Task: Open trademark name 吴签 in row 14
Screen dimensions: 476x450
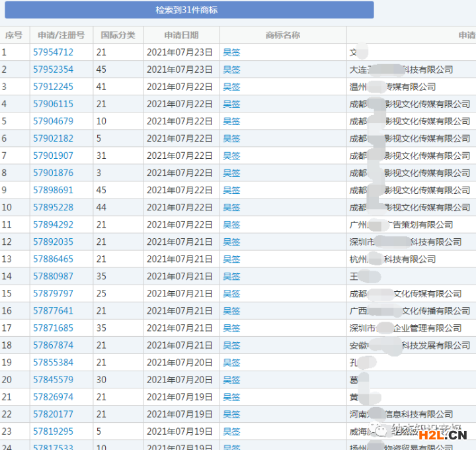Action: [x=231, y=277]
